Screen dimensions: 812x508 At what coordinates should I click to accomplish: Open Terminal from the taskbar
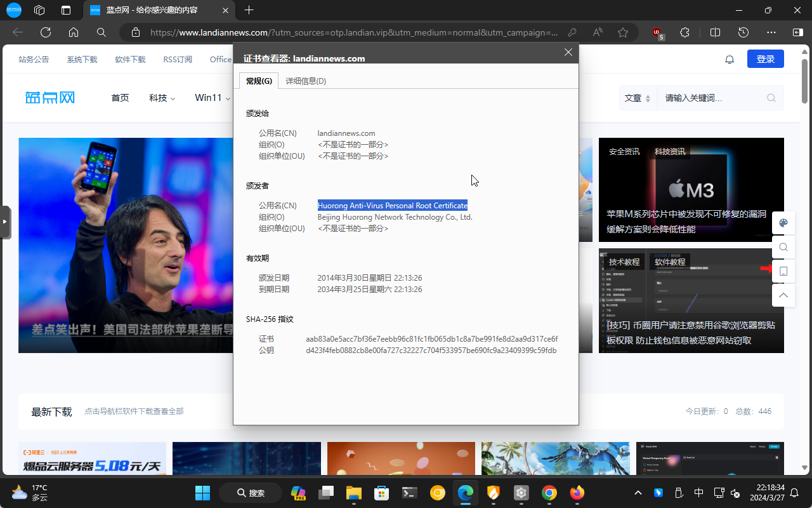[410, 493]
